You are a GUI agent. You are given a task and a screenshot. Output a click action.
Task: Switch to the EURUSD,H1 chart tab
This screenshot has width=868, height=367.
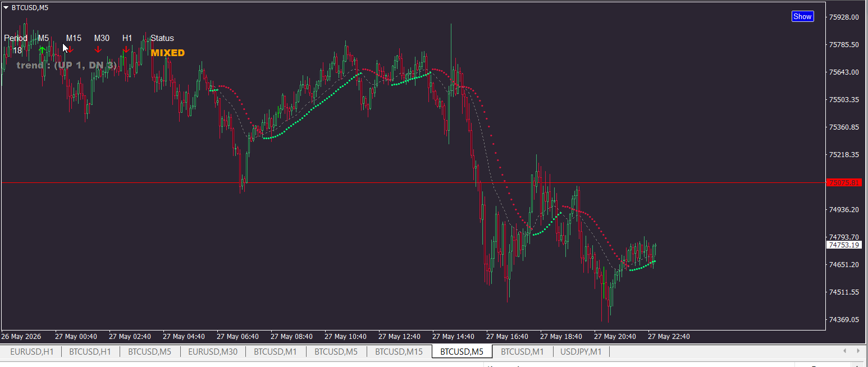[32, 352]
